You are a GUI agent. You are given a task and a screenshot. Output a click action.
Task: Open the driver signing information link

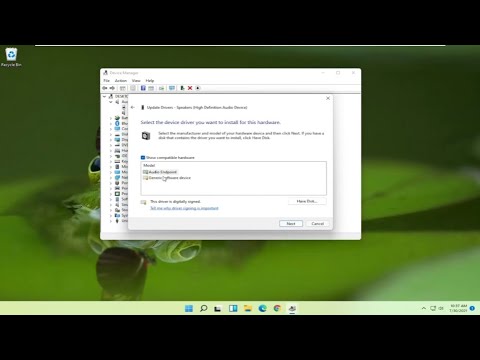click(x=184, y=208)
